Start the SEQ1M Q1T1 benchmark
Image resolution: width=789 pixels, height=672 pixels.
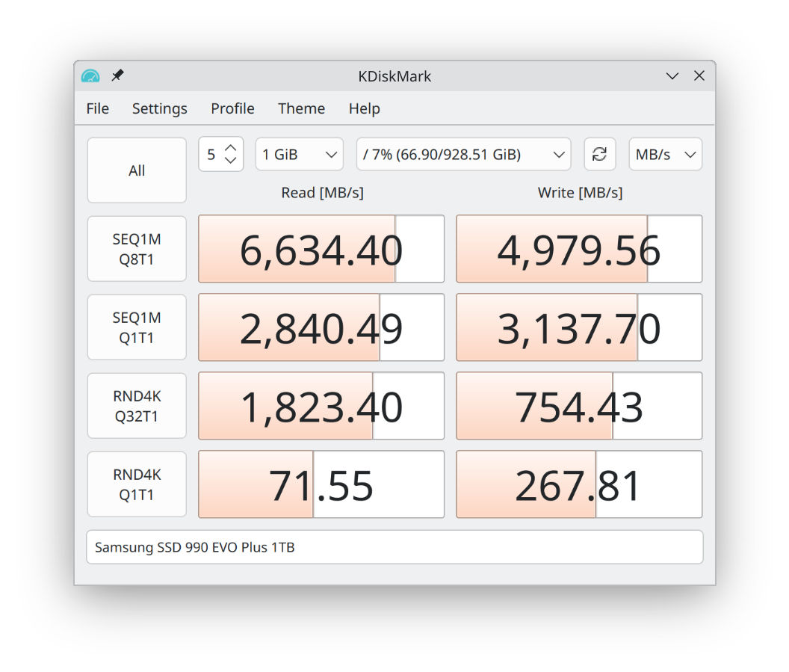[137, 327]
